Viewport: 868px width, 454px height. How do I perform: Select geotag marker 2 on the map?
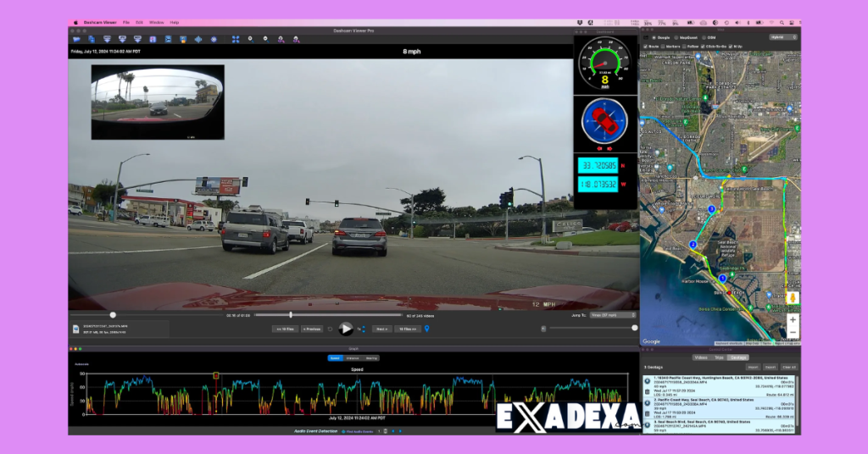693,245
